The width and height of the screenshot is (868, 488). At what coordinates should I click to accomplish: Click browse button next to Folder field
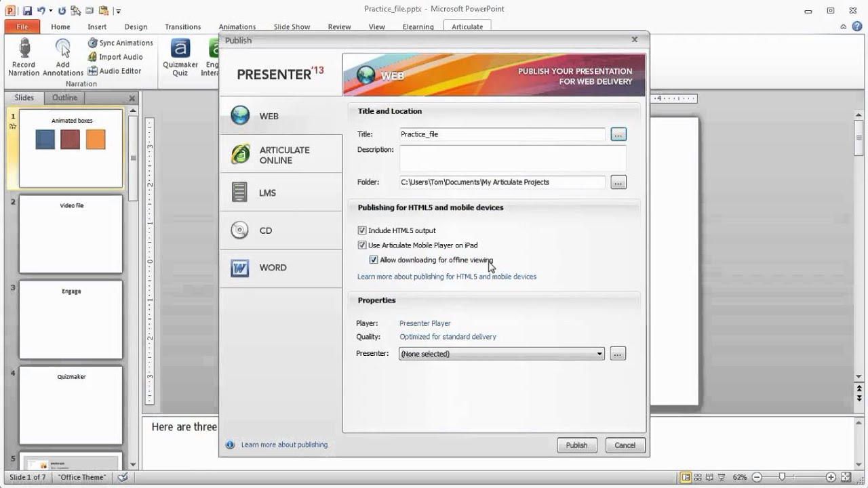click(x=618, y=182)
